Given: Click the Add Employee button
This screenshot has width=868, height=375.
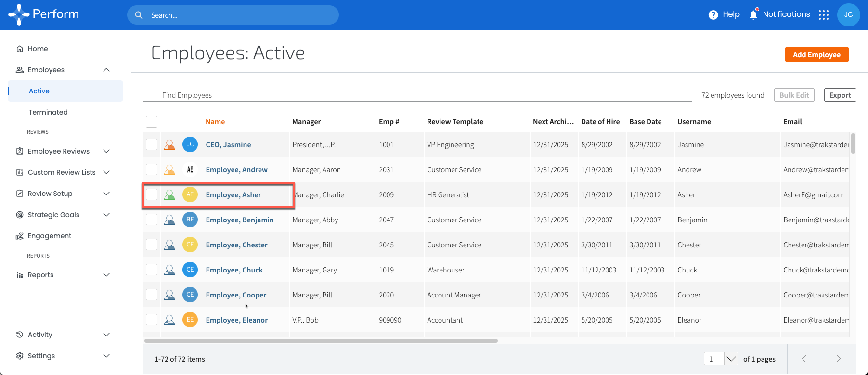Looking at the screenshot, I should point(816,54).
